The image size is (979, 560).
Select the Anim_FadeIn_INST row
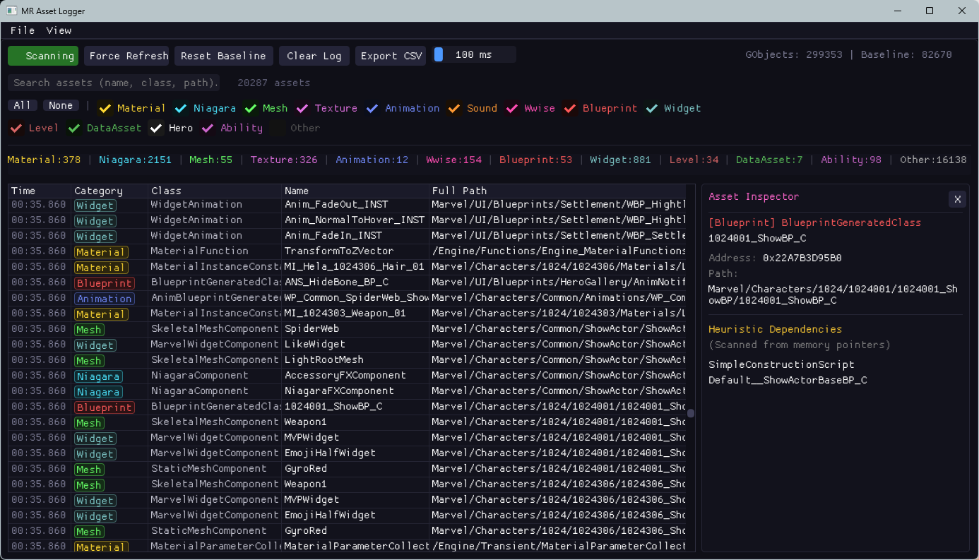click(x=347, y=235)
